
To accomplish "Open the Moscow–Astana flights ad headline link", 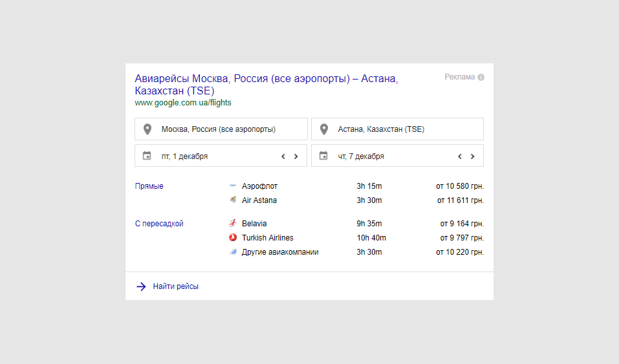I will coord(266,85).
